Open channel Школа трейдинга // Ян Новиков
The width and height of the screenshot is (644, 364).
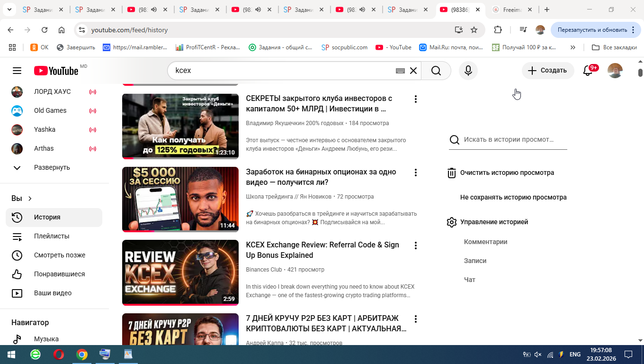click(289, 197)
